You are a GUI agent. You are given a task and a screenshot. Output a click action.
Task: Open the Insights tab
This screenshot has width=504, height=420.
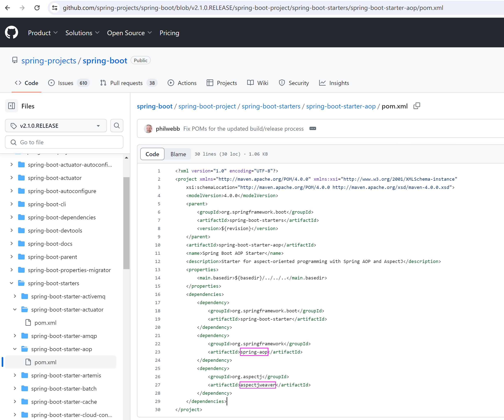point(334,83)
